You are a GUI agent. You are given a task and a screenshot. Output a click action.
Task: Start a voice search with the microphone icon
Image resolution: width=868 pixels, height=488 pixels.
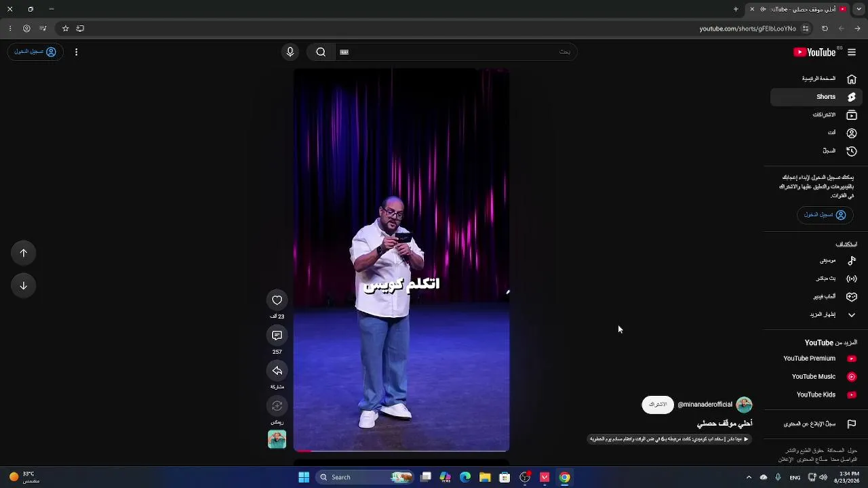coord(290,52)
